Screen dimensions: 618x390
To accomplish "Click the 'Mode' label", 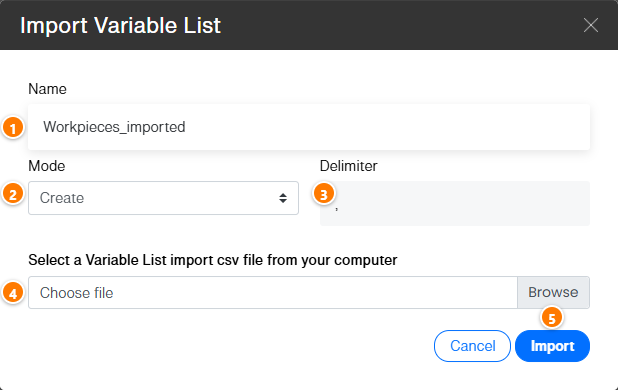I will point(47,166).
